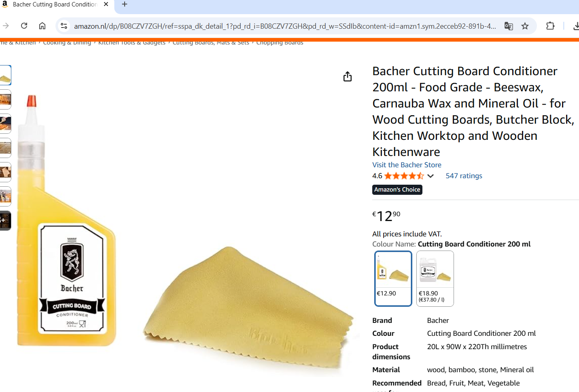Close the Bacher Cutting Board Conditioner tab

pyautogui.click(x=106, y=4)
